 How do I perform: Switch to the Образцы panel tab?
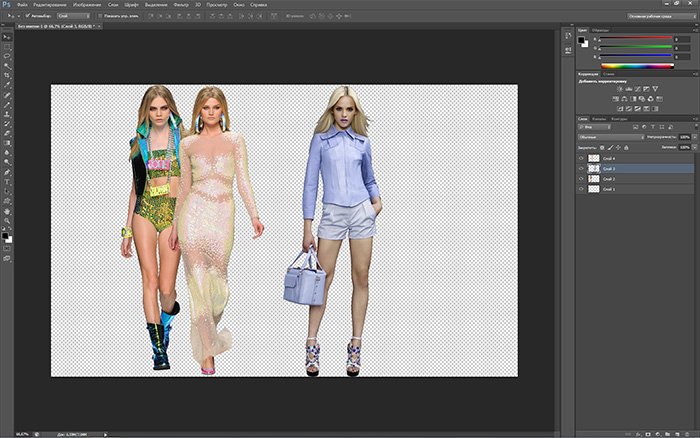(x=602, y=31)
